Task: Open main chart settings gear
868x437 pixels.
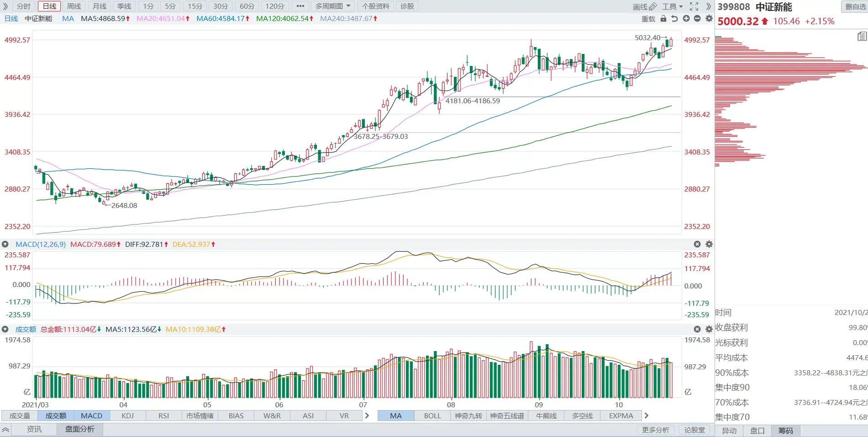Action: [709, 19]
